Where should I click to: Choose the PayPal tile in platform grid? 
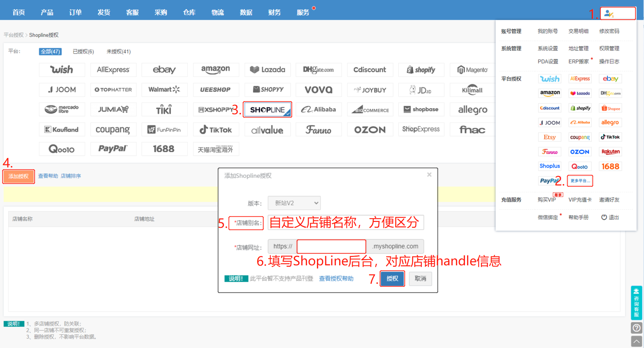113,149
